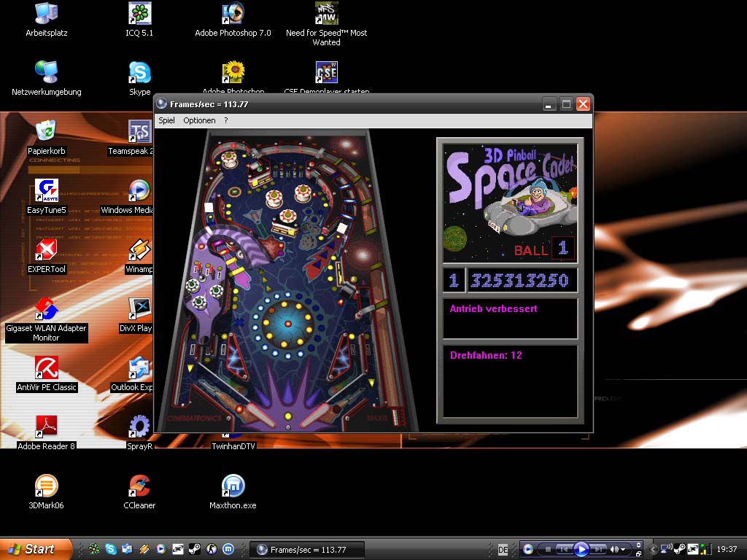Launch the Skype desktop shortcut
The width and height of the screenshot is (747, 560).
coord(139,79)
